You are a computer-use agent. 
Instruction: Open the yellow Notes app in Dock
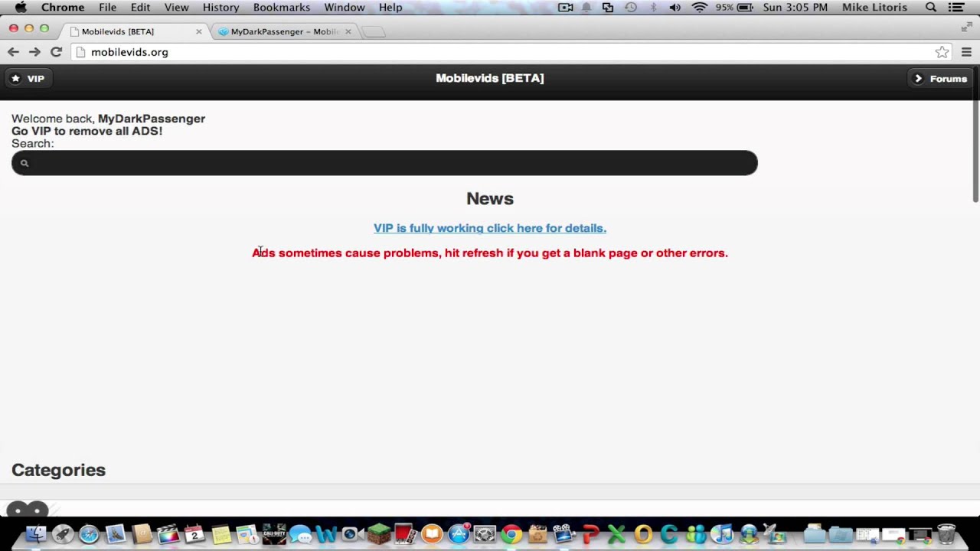pyautogui.click(x=221, y=533)
